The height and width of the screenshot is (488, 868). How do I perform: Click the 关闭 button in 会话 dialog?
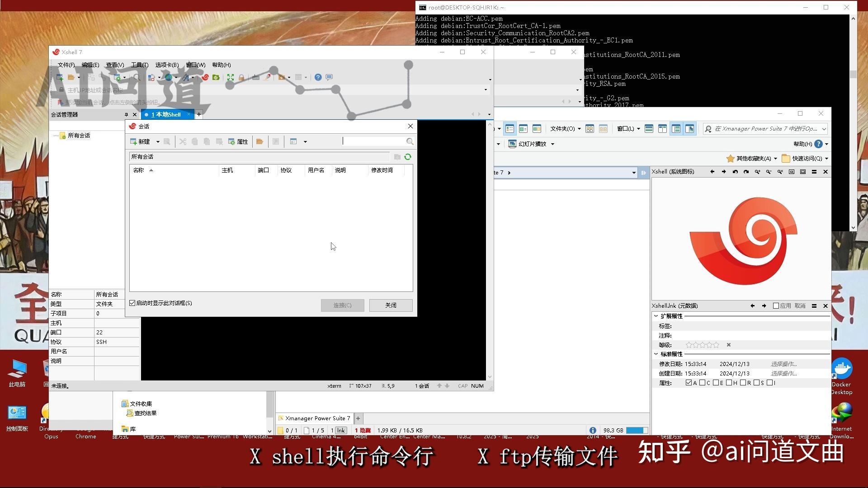pyautogui.click(x=391, y=305)
